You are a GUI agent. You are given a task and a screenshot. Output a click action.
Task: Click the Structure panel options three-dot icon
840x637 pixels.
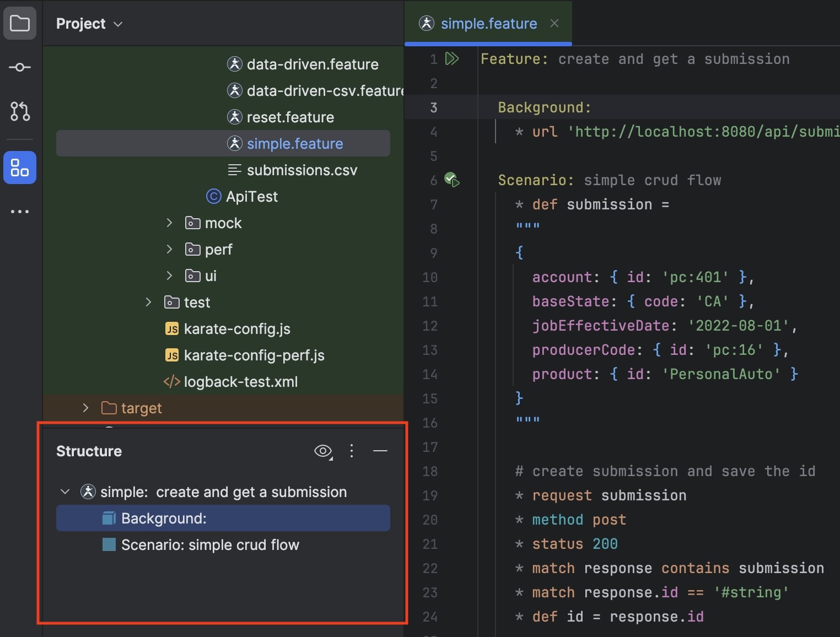point(352,451)
